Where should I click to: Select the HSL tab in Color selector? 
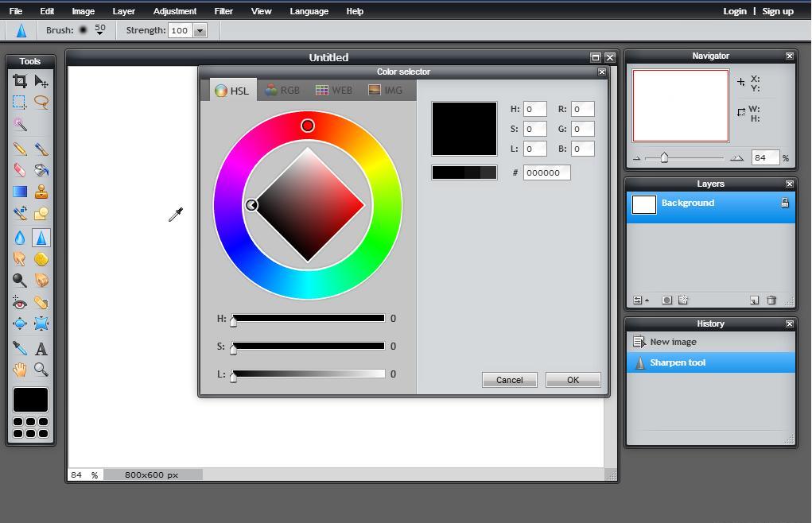click(x=232, y=90)
